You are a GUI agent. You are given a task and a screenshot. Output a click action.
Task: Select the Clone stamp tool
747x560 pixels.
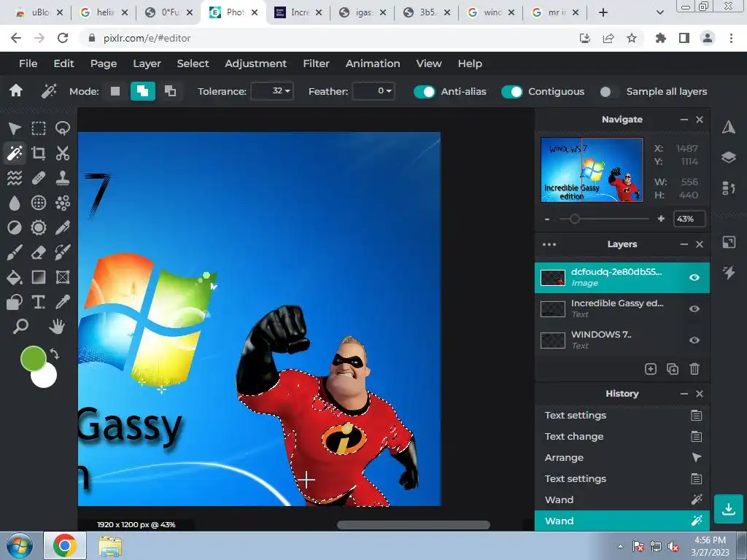63,178
